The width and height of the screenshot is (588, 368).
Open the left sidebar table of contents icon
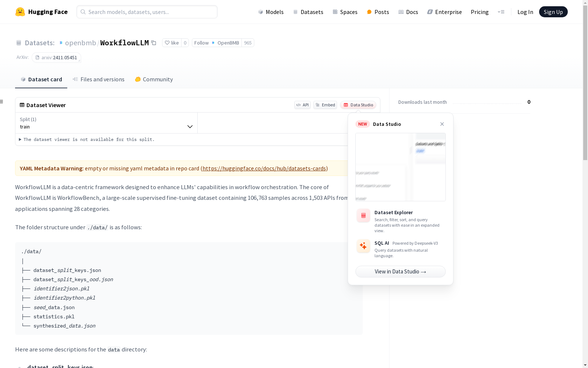pyautogui.click(x=2, y=102)
